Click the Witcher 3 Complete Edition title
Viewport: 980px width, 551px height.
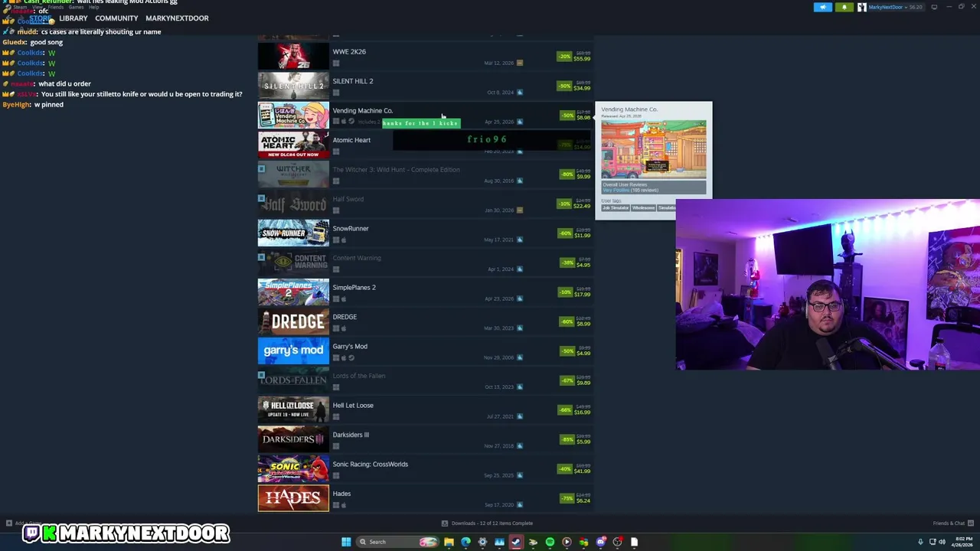(396, 170)
